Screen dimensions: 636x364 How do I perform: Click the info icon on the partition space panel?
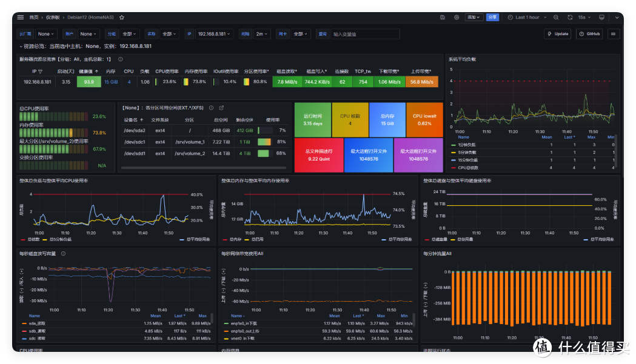tap(212, 108)
